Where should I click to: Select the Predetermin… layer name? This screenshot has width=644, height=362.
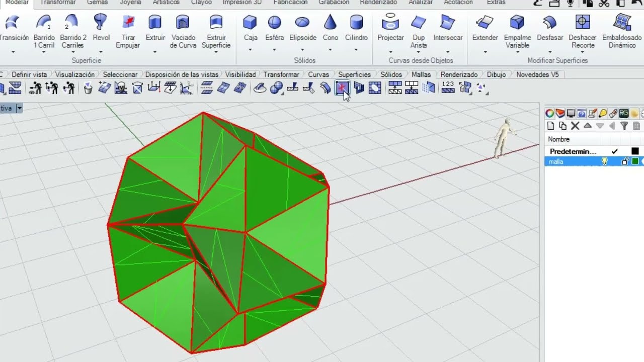pyautogui.click(x=573, y=151)
